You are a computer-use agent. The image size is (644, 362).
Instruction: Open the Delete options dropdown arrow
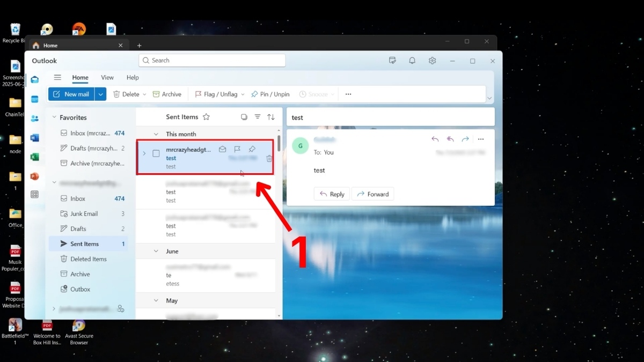144,94
